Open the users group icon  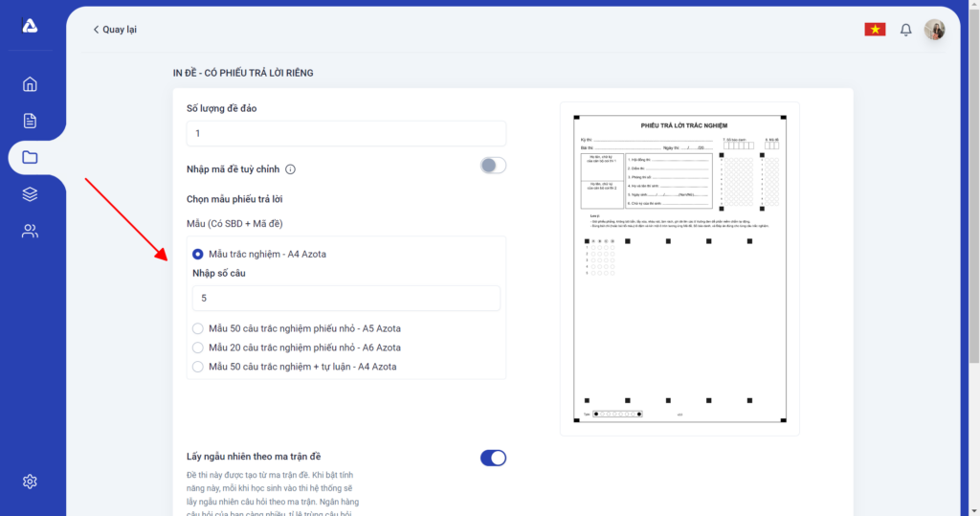[x=30, y=232]
